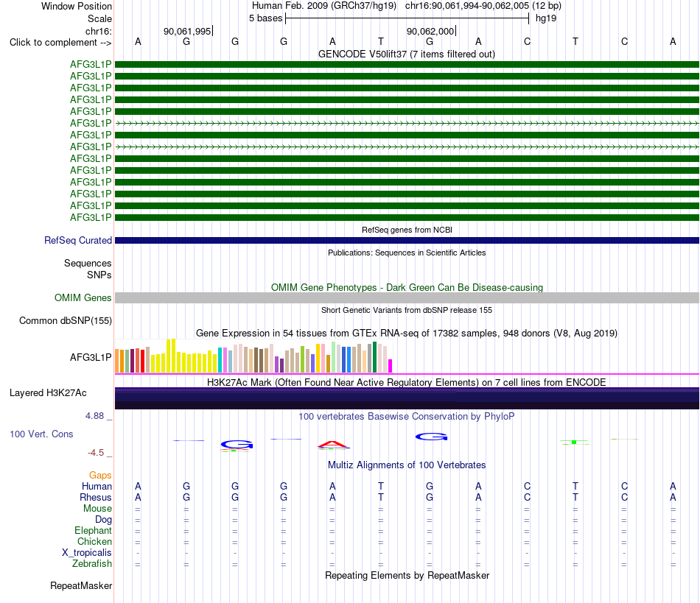Click the Scale track label

(x=99, y=18)
